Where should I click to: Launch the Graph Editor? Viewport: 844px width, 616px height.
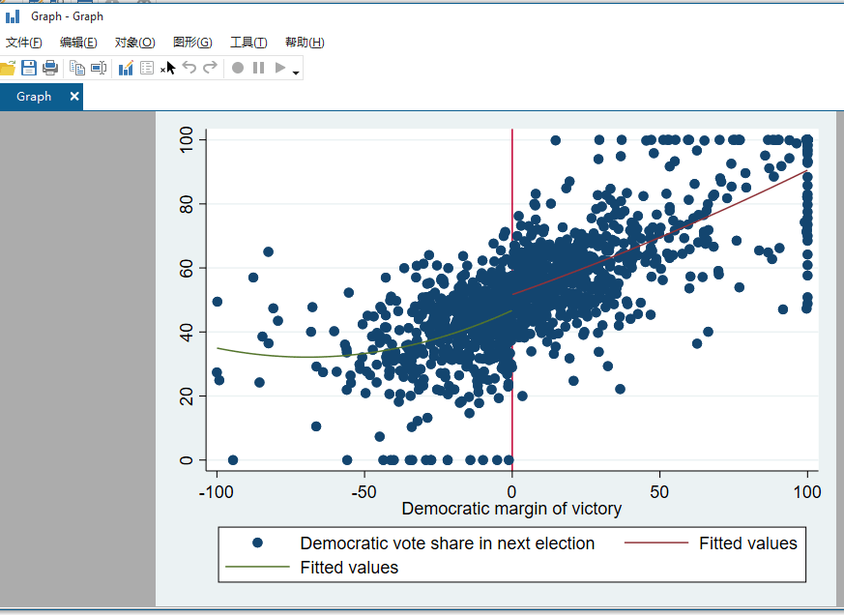127,68
